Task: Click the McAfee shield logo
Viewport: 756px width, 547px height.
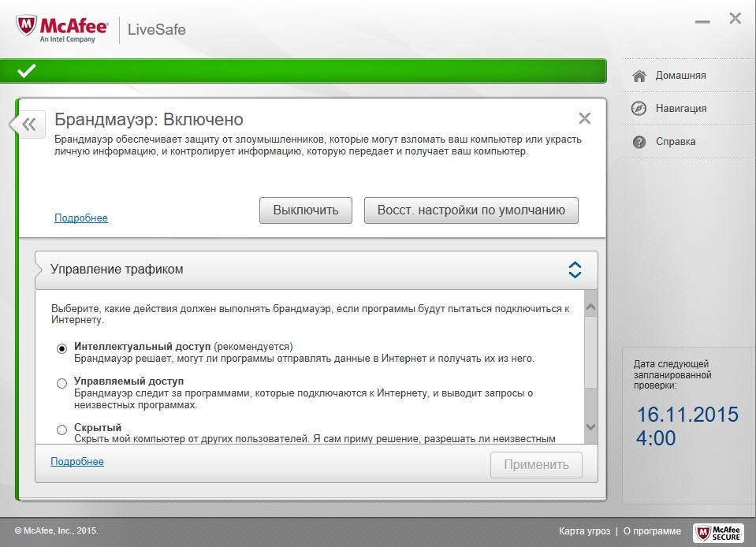Action: pos(26,26)
